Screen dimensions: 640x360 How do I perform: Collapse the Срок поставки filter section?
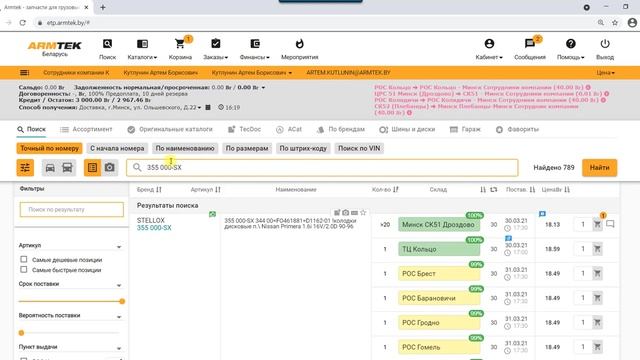119,285
